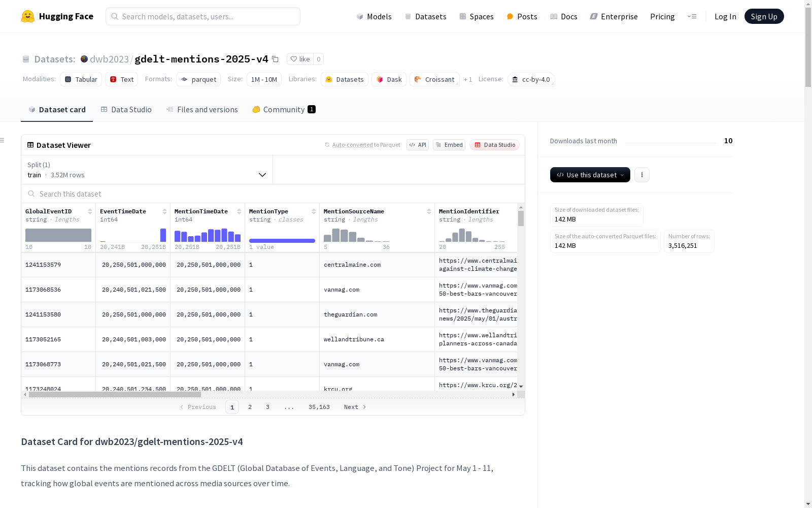The height and width of the screenshot is (508, 812).
Task: Focus the search models, datasets, users field
Action: tap(203, 16)
